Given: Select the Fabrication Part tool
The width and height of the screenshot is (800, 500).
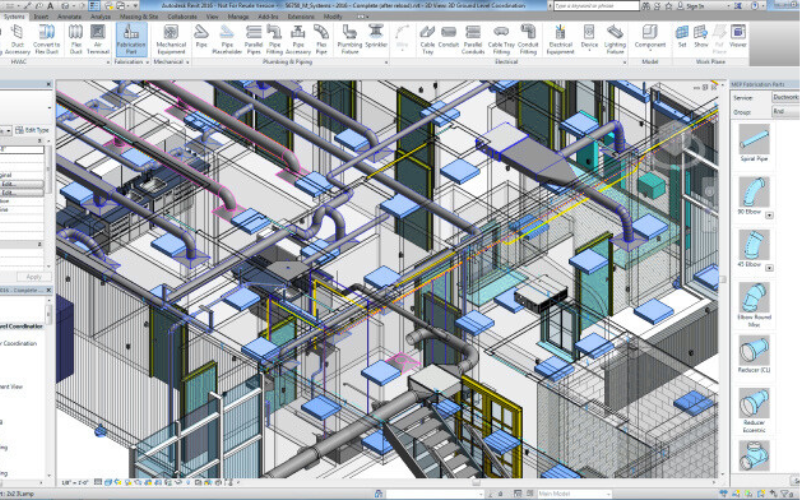Looking at the screenshot, I should 130,42.
